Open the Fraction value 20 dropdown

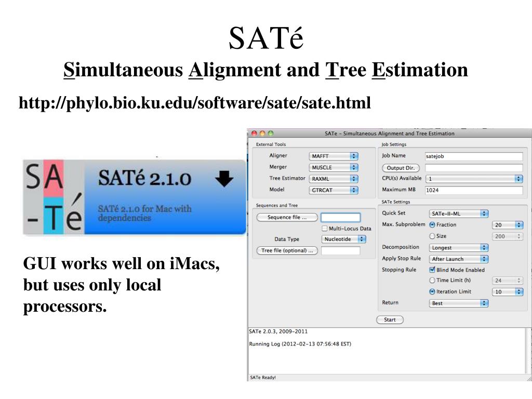click(508, 225)
